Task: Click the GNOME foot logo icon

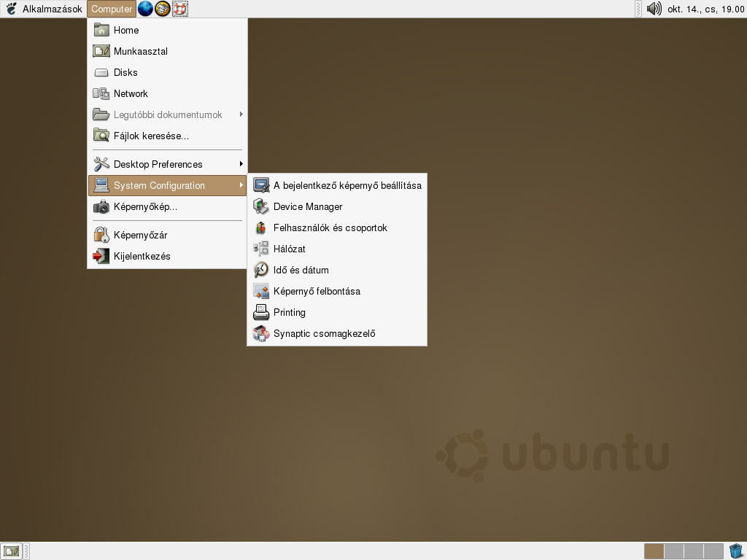Action: (11, 9)
